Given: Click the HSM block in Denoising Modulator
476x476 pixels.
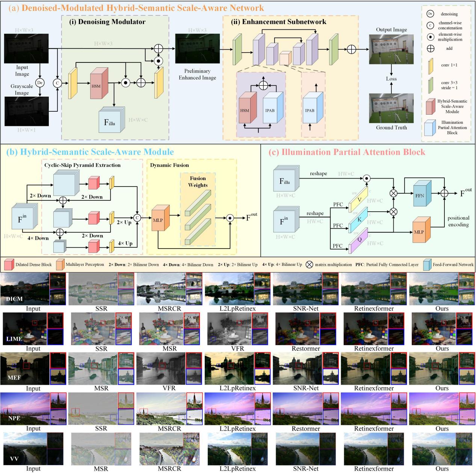Looking at the screenshot, I should (x=97, y=86).
